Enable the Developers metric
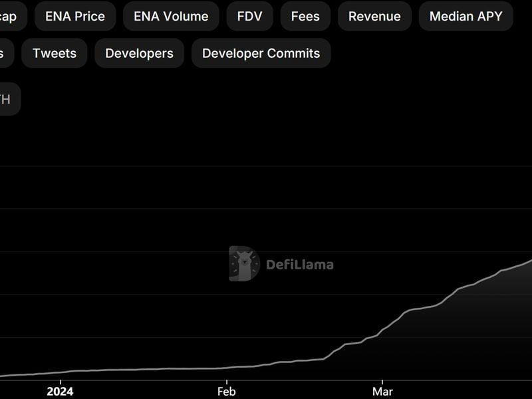This screenshot has height=399, width=532. point(139,53)
